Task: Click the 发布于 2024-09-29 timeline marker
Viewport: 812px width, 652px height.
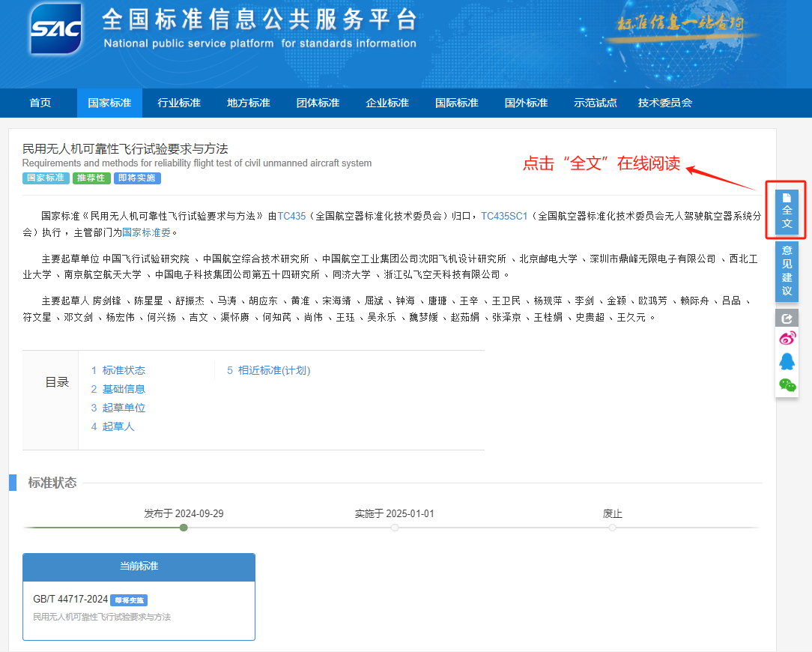Action: click(184, 527)
